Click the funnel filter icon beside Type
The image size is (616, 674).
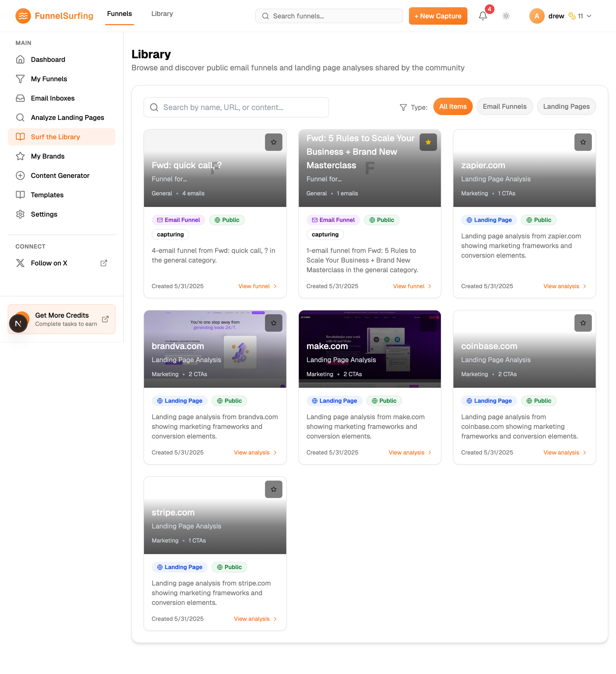403,107
